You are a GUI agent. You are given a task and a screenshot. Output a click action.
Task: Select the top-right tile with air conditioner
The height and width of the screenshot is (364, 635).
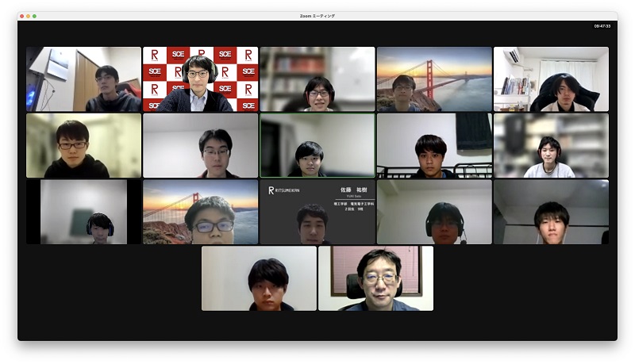tap(551, 79)
